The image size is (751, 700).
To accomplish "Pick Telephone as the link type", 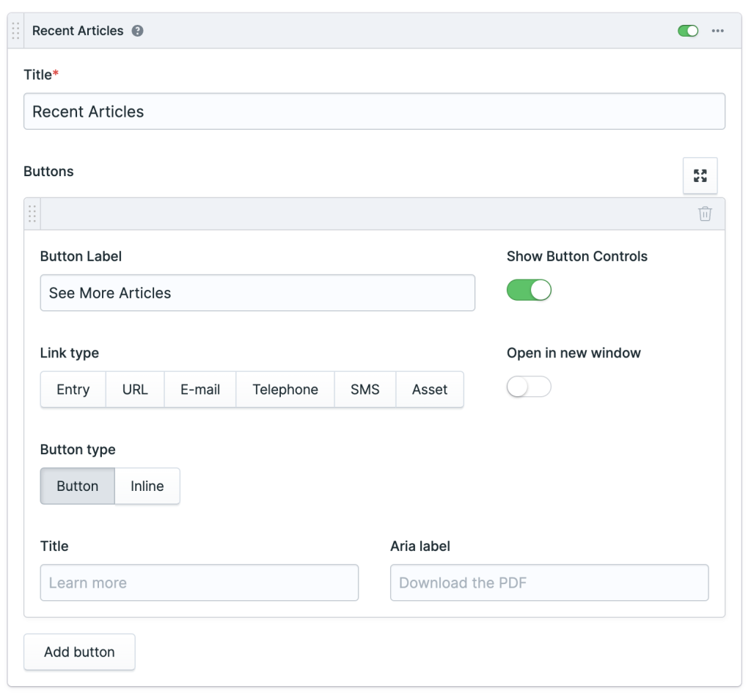I will click(285, 390).
